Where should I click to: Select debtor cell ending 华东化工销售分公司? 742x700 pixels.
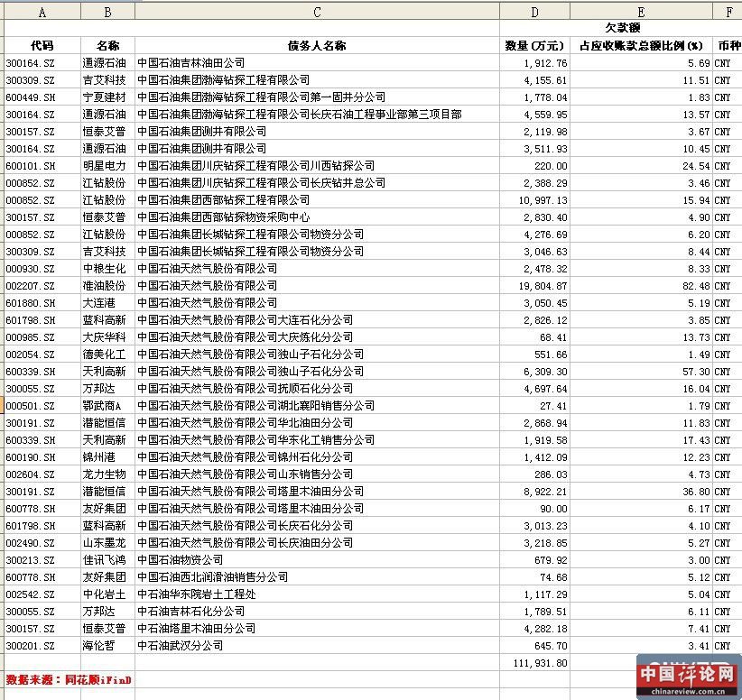317,440
